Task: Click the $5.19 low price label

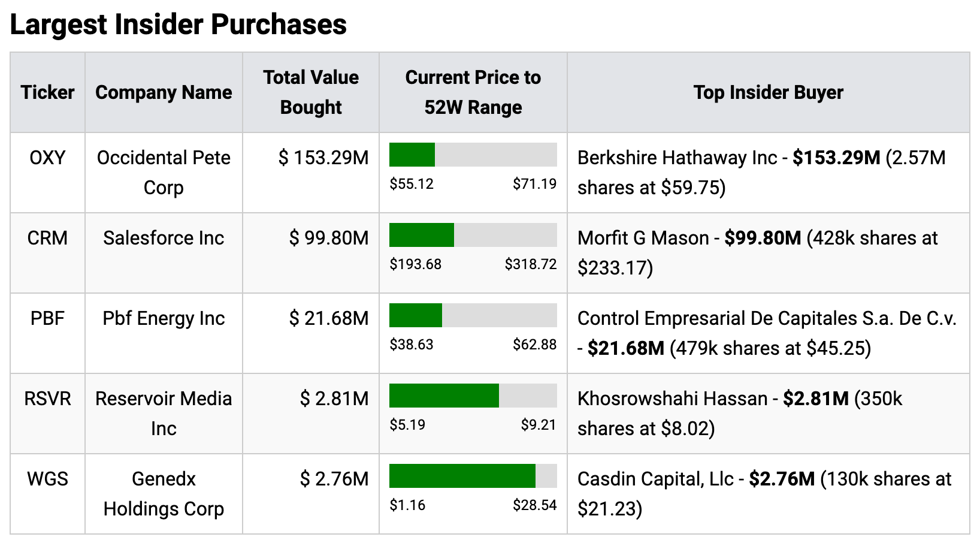Action: click(x=407, y=425)
